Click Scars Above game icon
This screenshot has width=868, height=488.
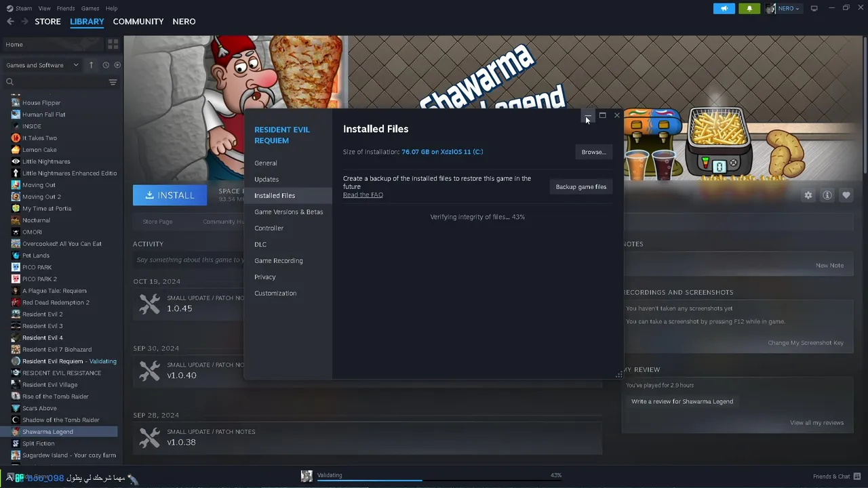click(x=16, y=408)
